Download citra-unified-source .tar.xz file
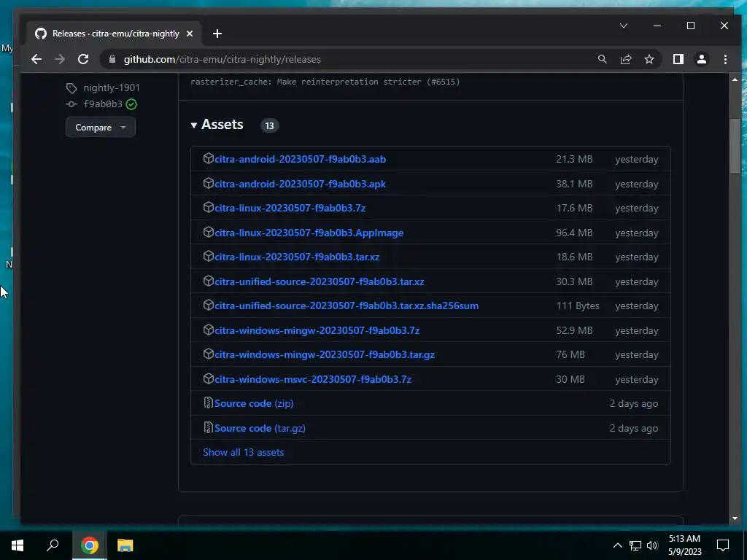747x560 pixels. tap(320, 281)
